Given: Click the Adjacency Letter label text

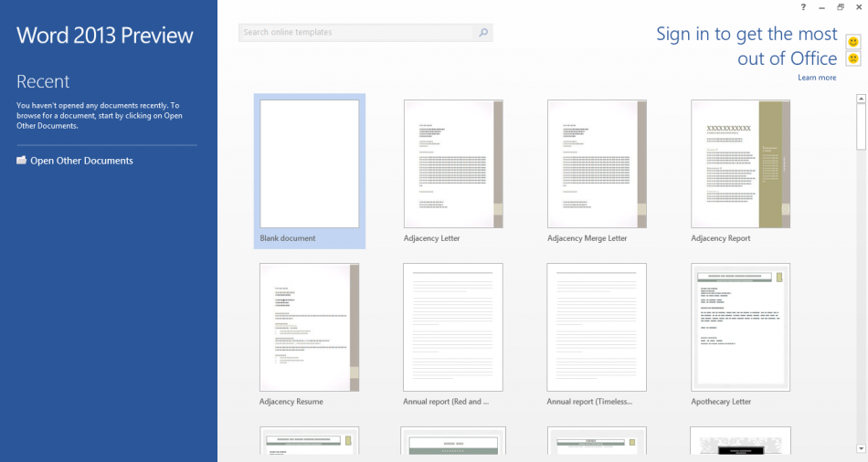Looking at the screenshot, I should tap(432, 238).
